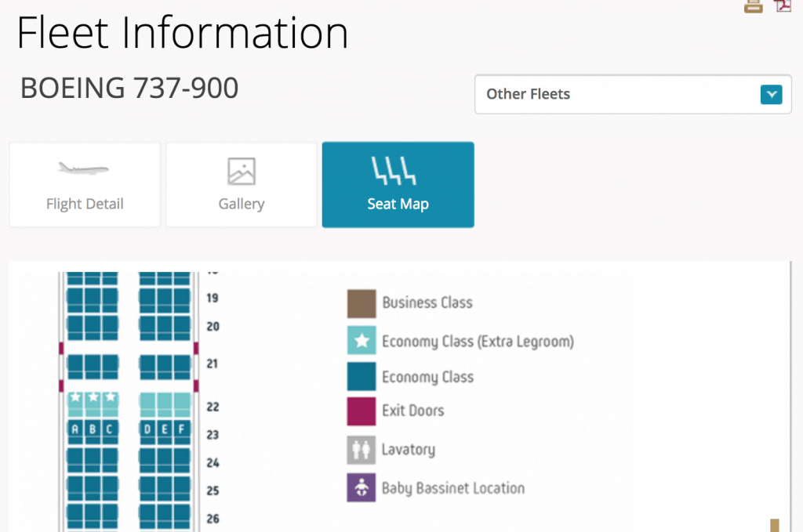The width and height of the screenshot is (803, 532).
Task: Click the Lavatory legend icon
Action: click(362, 450)
